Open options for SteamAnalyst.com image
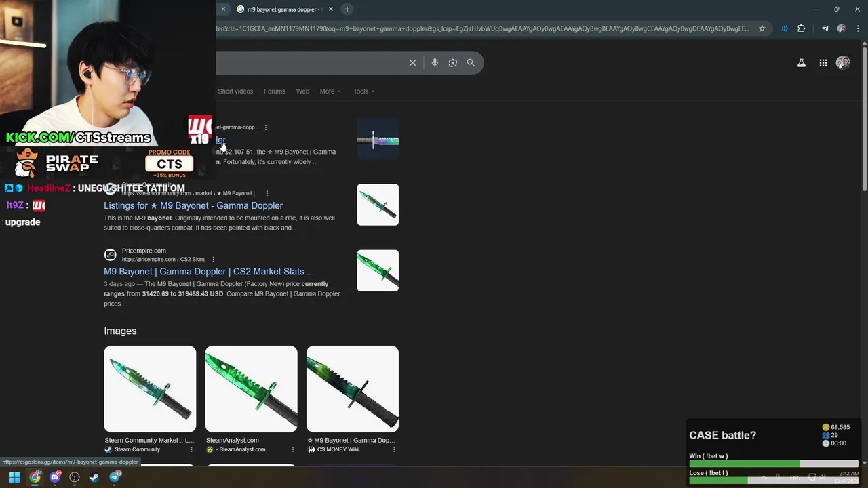The height and width of the screenshot is (488, 868). (x=293, y=449)
